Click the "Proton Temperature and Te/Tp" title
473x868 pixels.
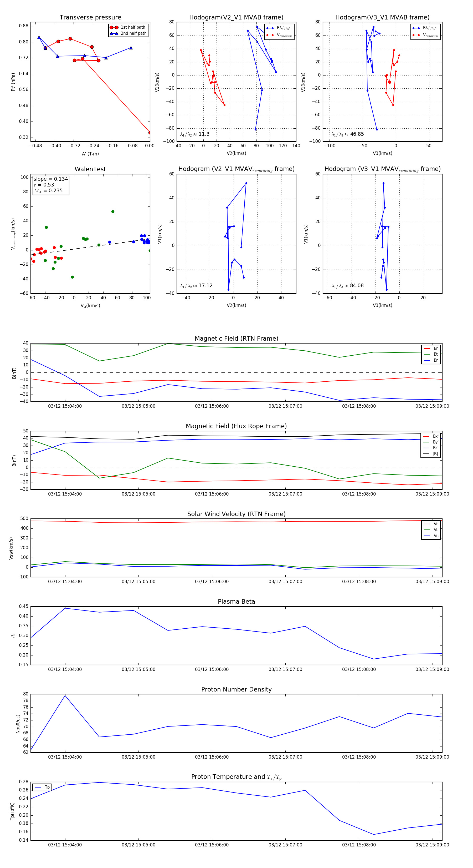pyautogui.click(x=236, y=777)
